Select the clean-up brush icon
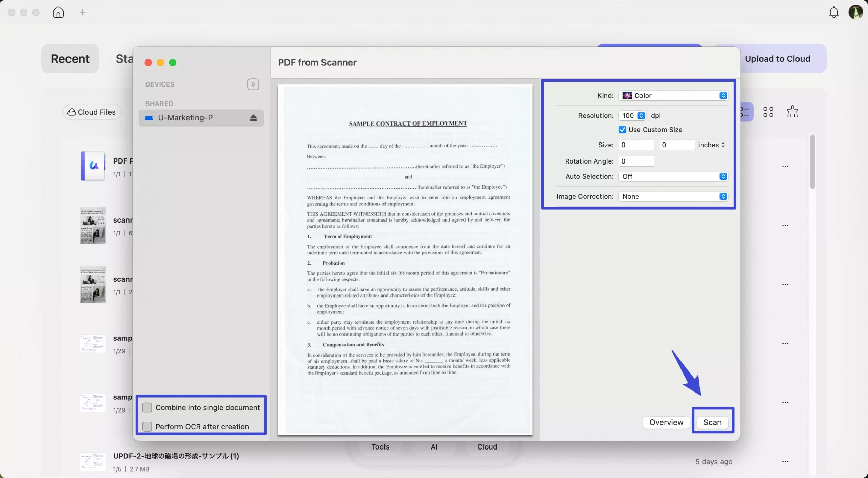868x478 pixels. point(792,111)
